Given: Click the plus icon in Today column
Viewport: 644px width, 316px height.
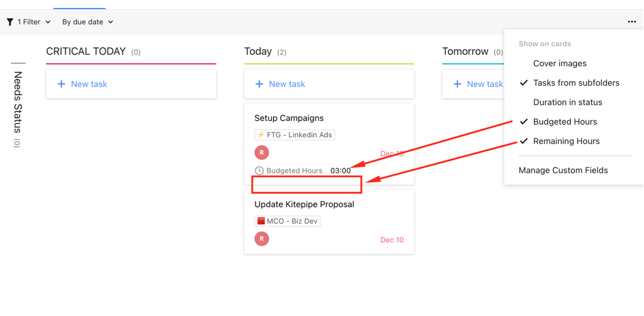Looking at the screenshot, I should (x=259, y=84).
